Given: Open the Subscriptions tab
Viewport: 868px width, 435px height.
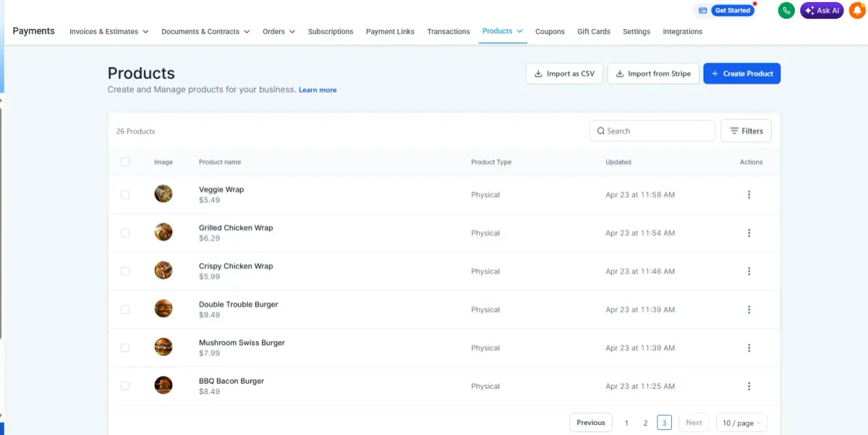Looking at the screenshot, I should pos(331,31).
